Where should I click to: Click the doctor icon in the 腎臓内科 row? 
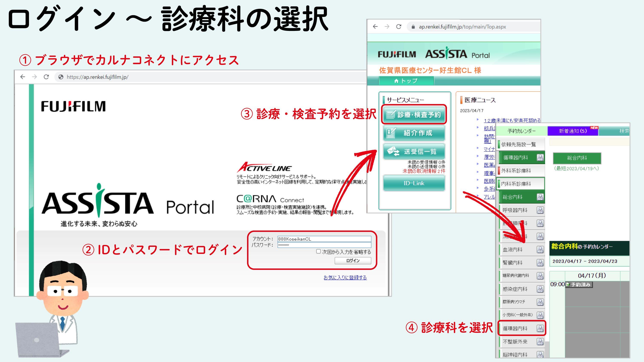540,263
